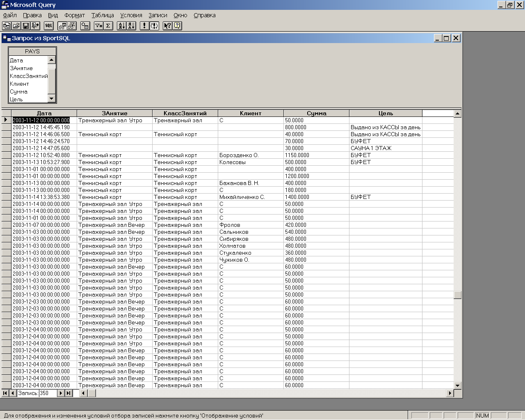The image size is (525, 420).
Task: Select the Клиент column header
Action: [251, 113]
